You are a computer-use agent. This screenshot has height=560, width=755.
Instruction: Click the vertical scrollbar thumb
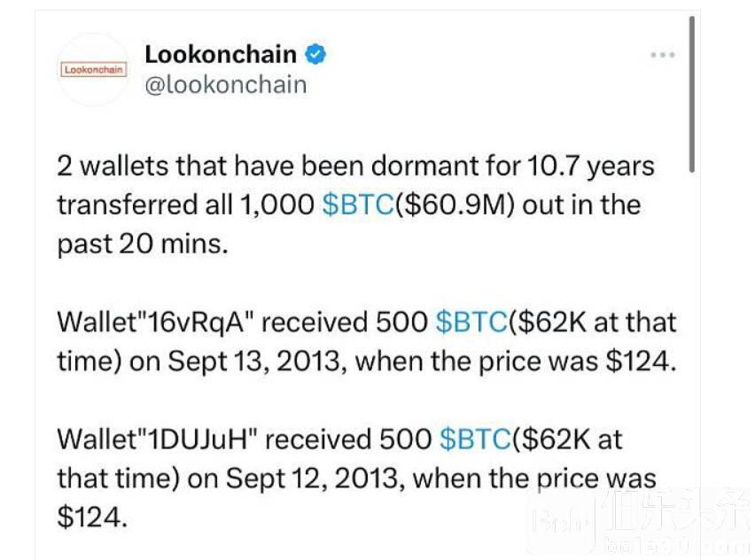(691, 93)
